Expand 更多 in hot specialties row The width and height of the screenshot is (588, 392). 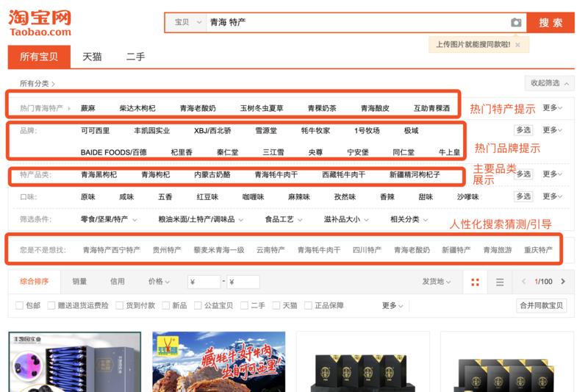coord(553,108)
